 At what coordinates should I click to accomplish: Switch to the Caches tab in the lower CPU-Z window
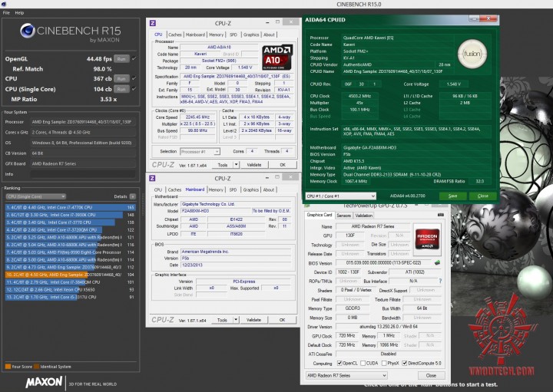click(x=174, y=189)
